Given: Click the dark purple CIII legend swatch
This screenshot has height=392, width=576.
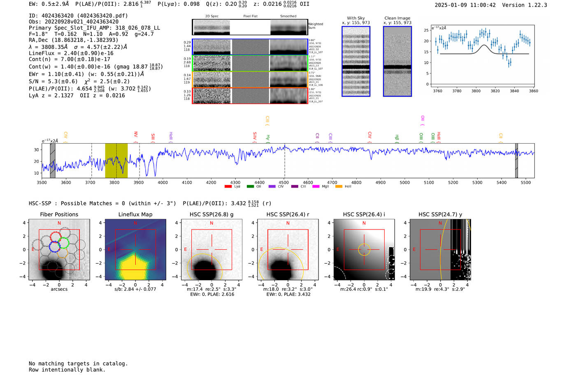Looking at the screenshot, I should point(295,187).
